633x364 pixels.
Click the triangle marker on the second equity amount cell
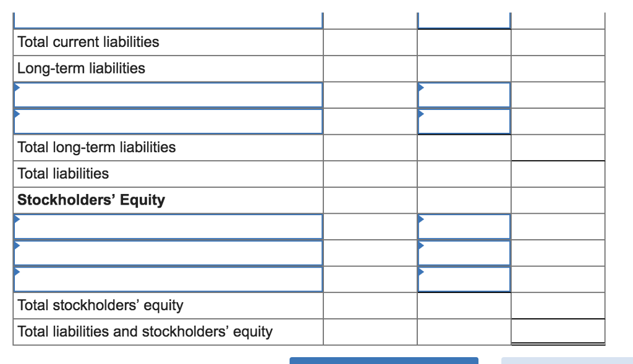point(421,245)
